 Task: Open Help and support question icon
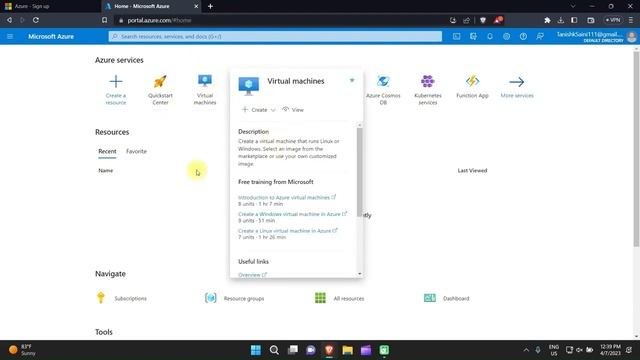tap(523, 36)
